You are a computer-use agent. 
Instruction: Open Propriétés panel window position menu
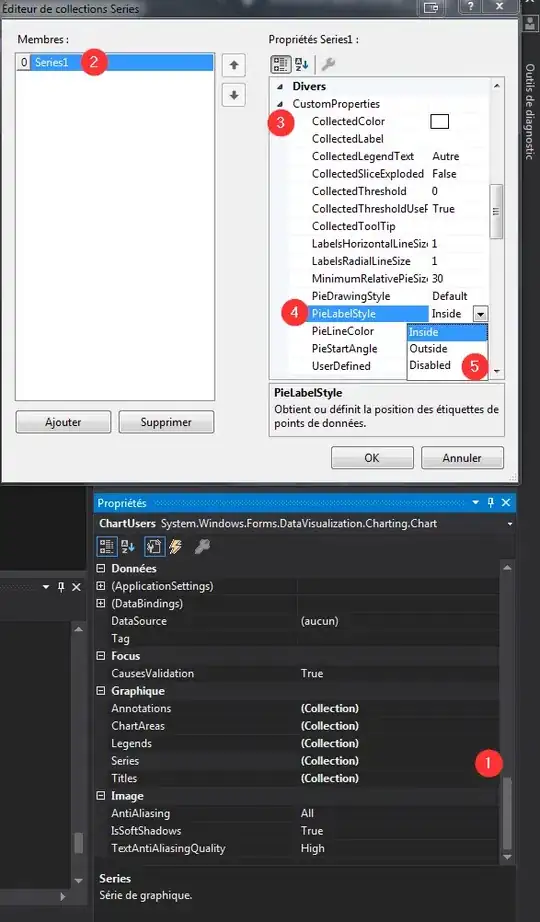[x=476, y=503]
